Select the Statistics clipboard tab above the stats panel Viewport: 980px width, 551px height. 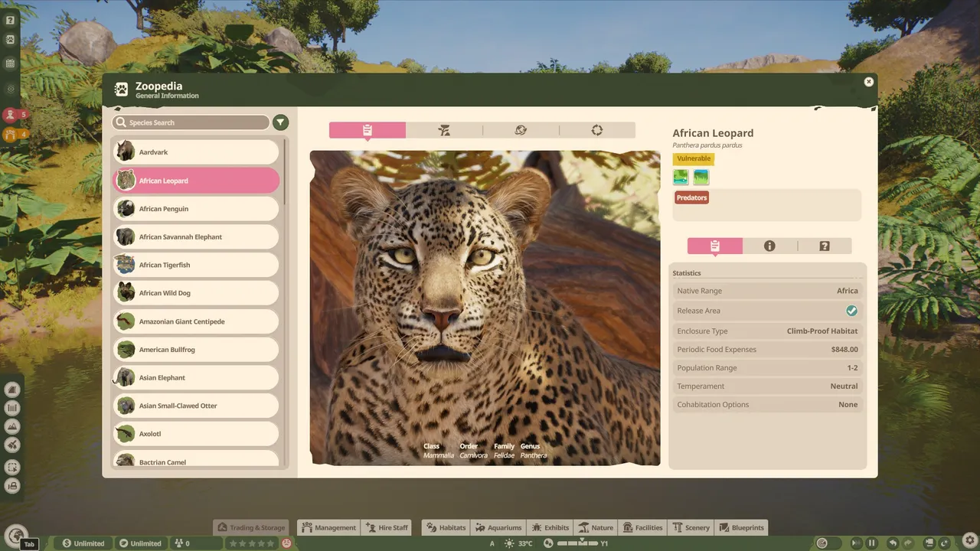715,246
